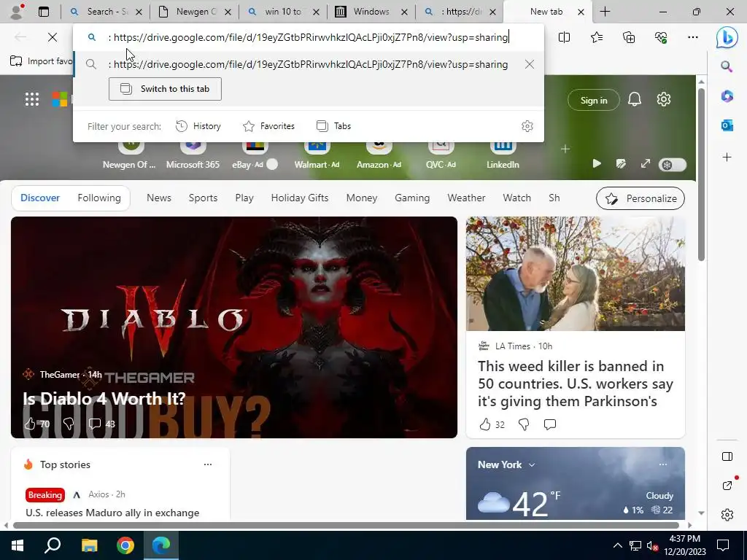Viewport: 747px width, 560px height.
Task: Add a new quick link site
Action: [565, 149]
